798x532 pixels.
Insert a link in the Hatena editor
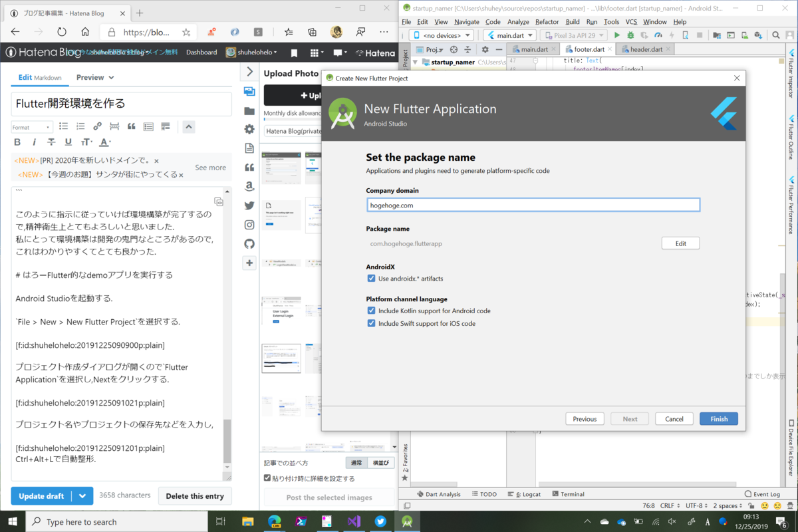(x=98, y=126)
